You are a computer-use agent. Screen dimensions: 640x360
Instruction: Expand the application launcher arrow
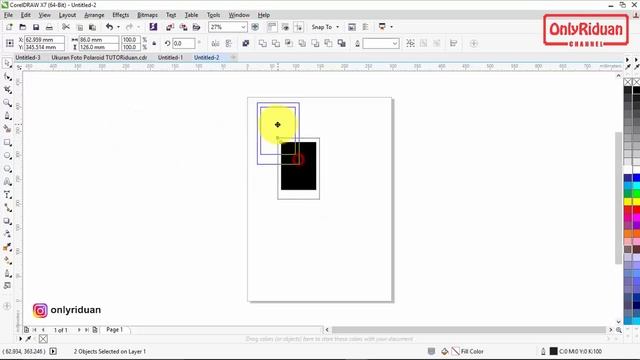point(391,27)
